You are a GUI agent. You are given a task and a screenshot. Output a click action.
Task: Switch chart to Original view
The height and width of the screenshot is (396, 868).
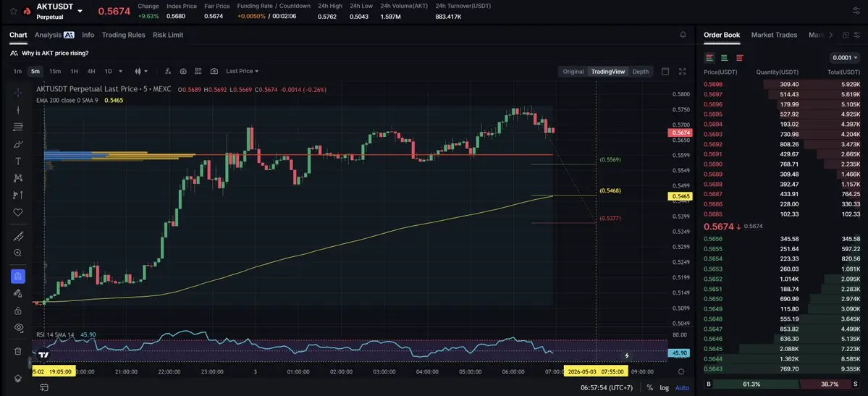573,72
